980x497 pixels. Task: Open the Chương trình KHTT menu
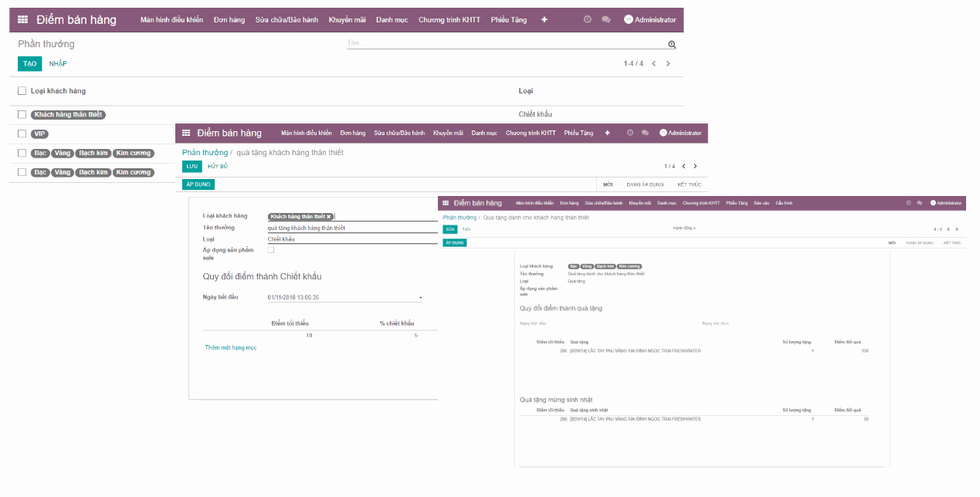pyautogui.click(x=449, y=19)
